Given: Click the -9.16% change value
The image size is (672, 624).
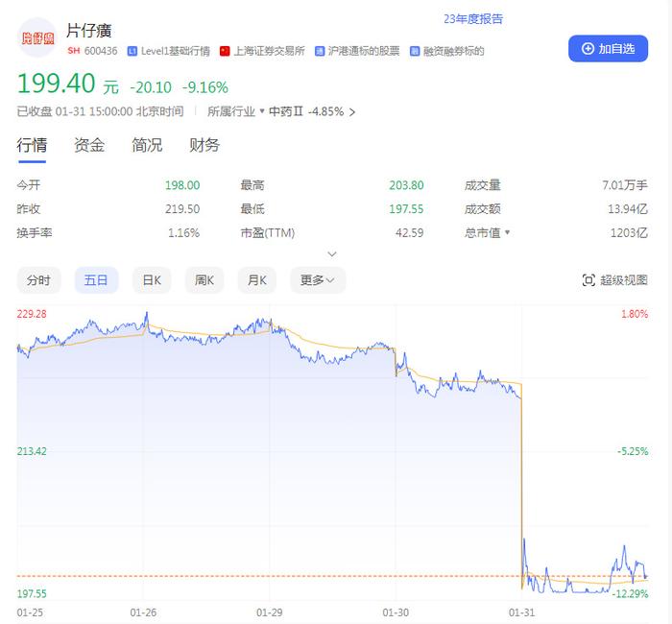Looking at the screenshot, I should (x=205, y=87).
